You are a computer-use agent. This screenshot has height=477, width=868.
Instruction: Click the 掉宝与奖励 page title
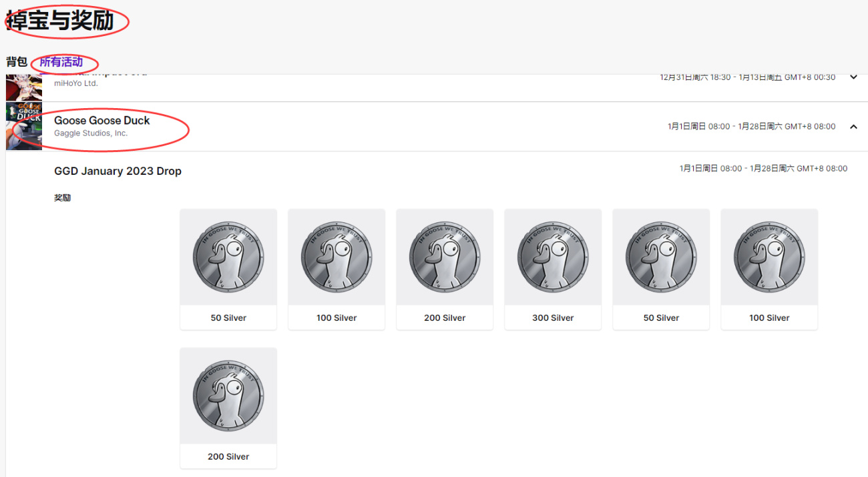click(60, 21)
